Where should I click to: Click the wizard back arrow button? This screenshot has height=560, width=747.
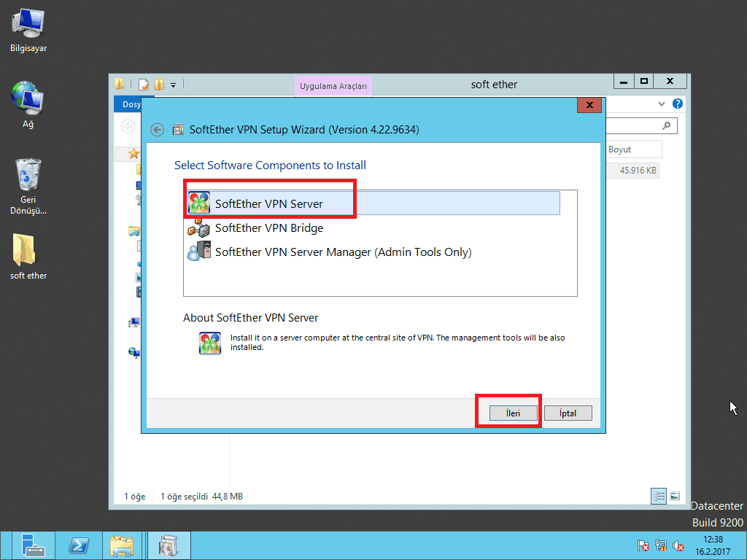[x=158, y=130]
